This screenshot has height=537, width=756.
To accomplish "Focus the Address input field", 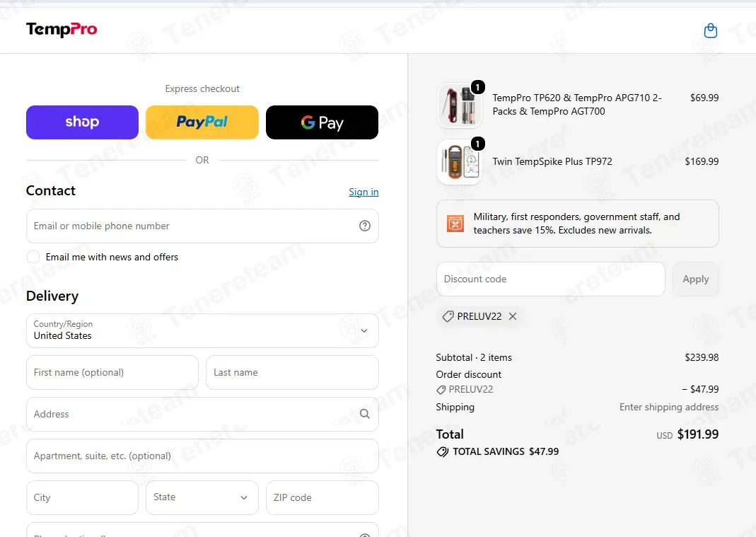I will pos(202,414).
